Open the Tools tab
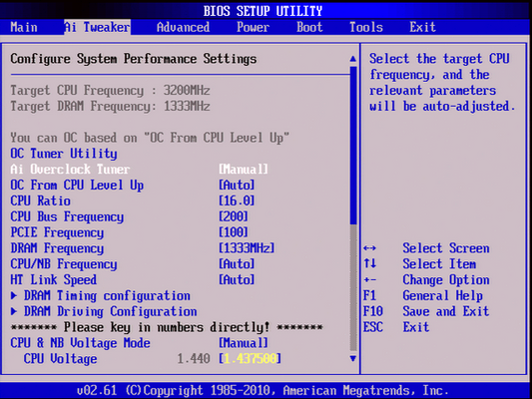Screen dimensions: 532x399 (366, 27)
